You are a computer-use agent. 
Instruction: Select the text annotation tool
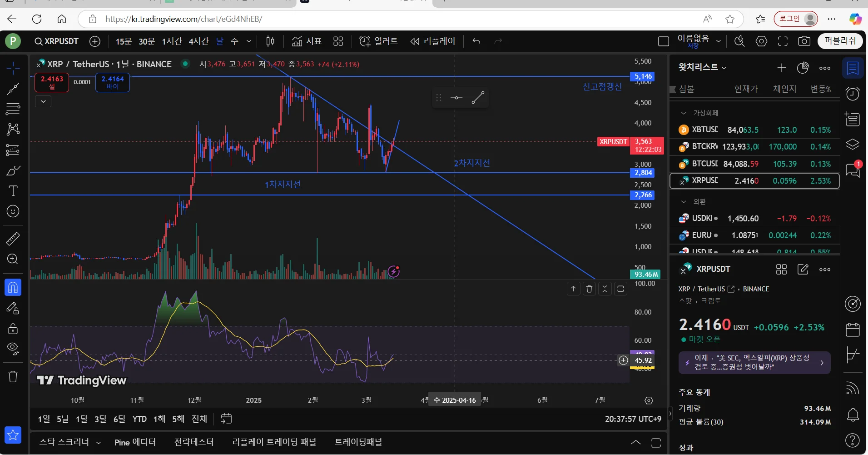pyautogui.click(x=13, y=191)
